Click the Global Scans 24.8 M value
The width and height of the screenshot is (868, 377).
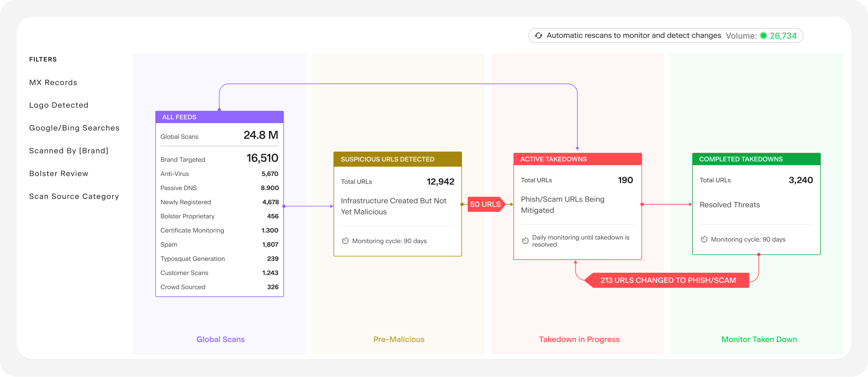pyautogui.click(x=261, y=135)
